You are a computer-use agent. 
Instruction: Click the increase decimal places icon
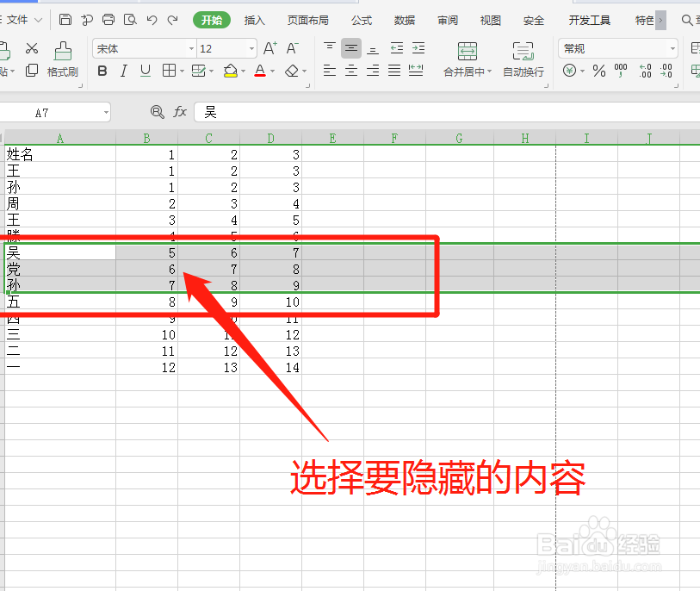(644, 69)
